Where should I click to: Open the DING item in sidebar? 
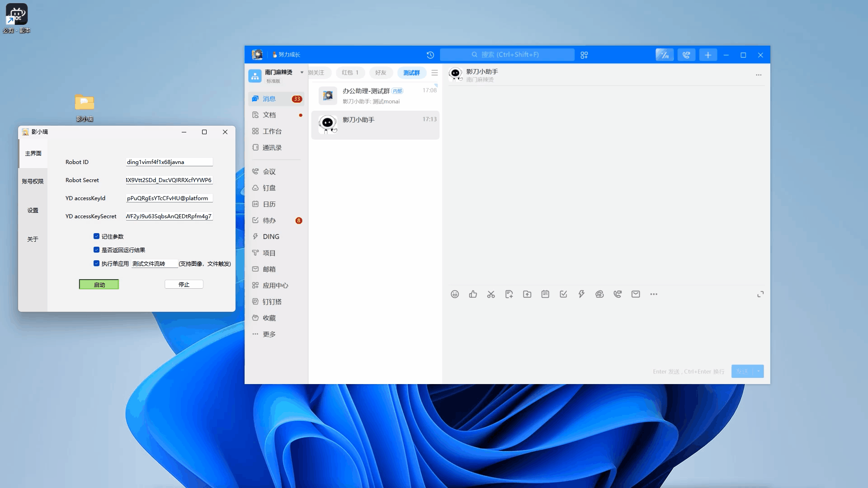271,236
